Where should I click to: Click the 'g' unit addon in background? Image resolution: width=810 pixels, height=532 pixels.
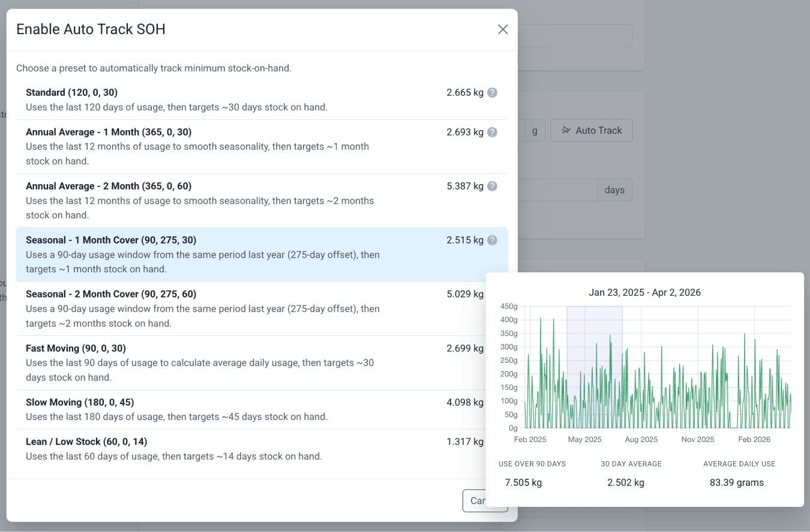[x=535, y=130]
